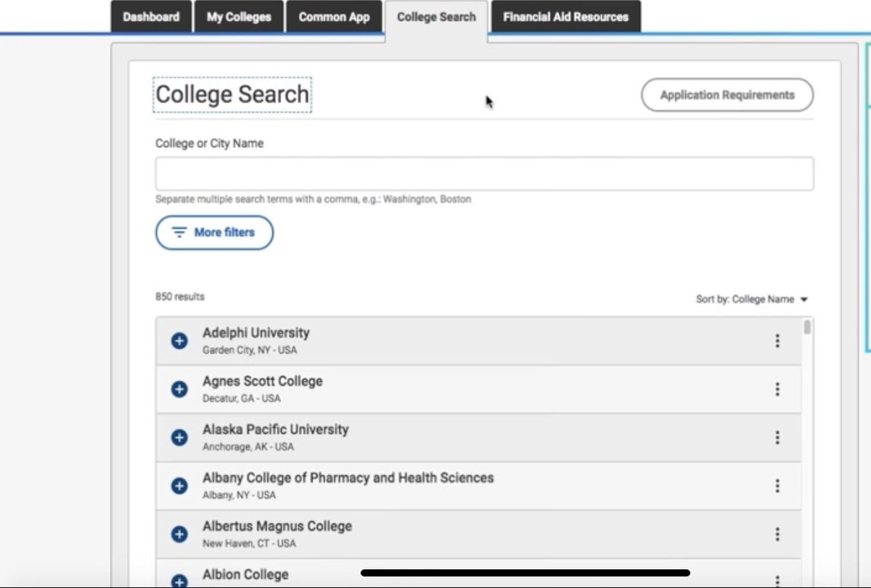Select the Agnes Scott College name text
Screen dimensions: 871x588
tap(263, 381)
